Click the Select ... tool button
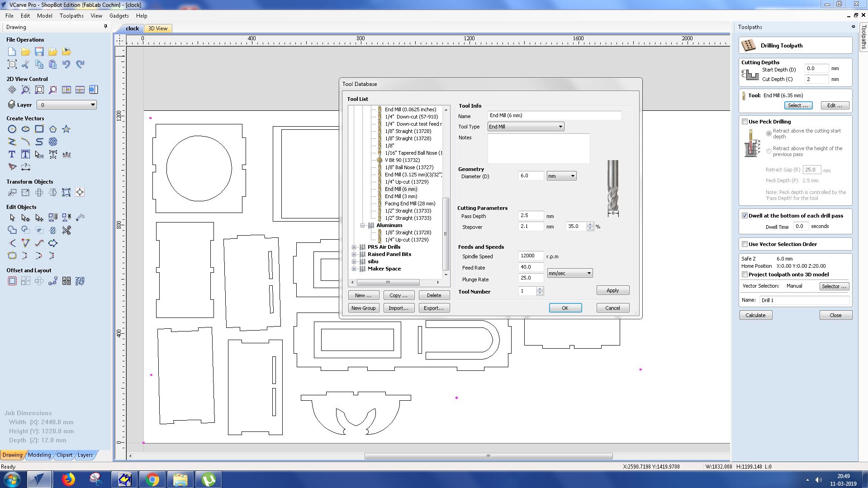Image resolution: width=868 pixels, height=488 pixels. pyautogui.click(x=798, y=105)
